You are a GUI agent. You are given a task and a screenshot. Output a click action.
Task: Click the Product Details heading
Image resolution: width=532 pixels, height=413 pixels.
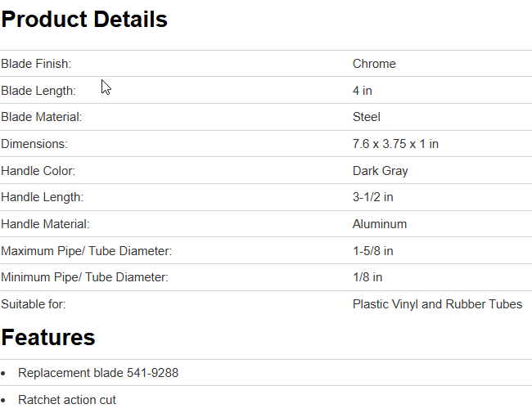(84, 20)
